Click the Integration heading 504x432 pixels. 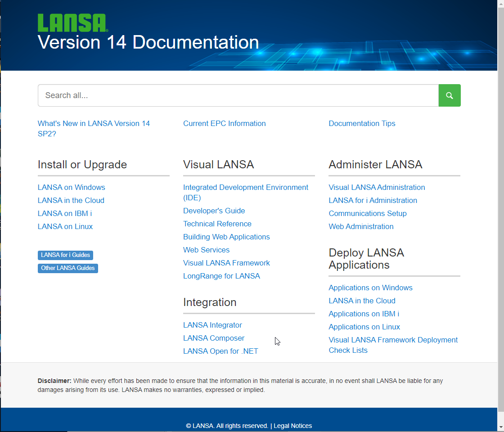[x=210, y=302]
